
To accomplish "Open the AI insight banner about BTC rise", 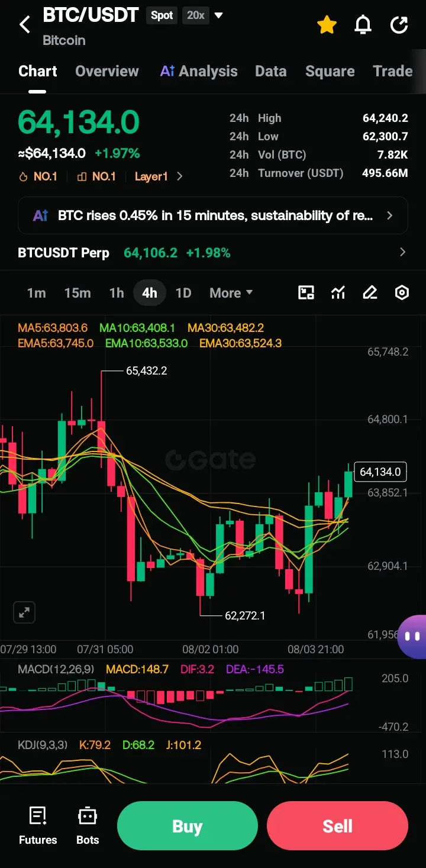I will (x=213, y=215).
